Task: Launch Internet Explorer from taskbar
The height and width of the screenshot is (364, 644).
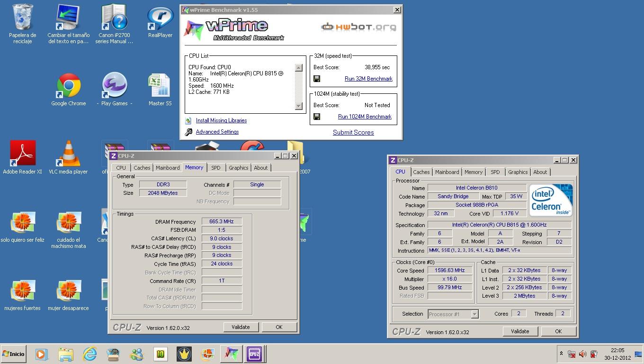Action: pyautogui.click(x=89, y=354)
